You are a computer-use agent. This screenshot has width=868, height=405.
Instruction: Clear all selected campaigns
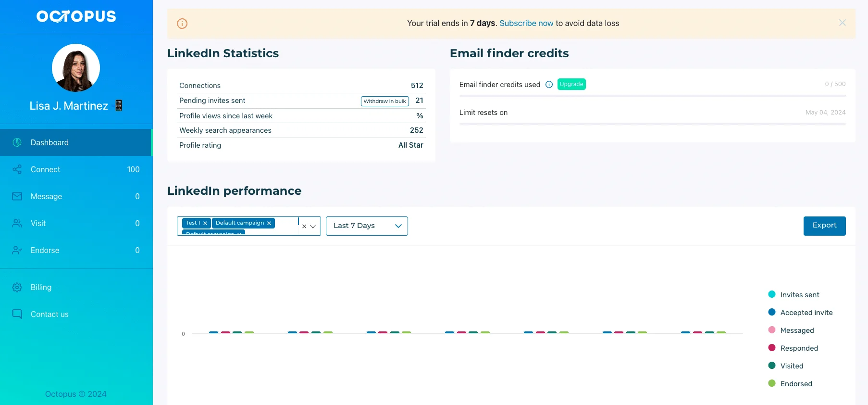304,226
